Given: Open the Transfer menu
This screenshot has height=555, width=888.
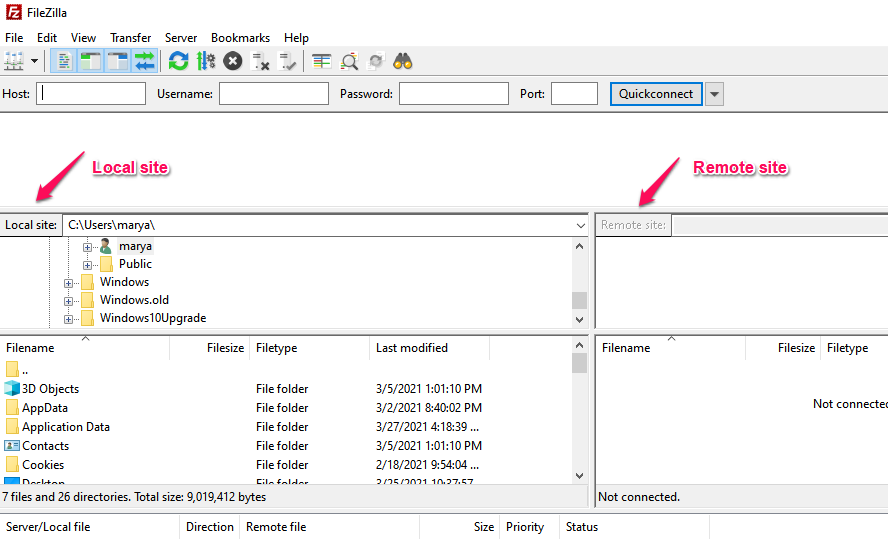Looking at the screenshot, I should click(130, 38).
